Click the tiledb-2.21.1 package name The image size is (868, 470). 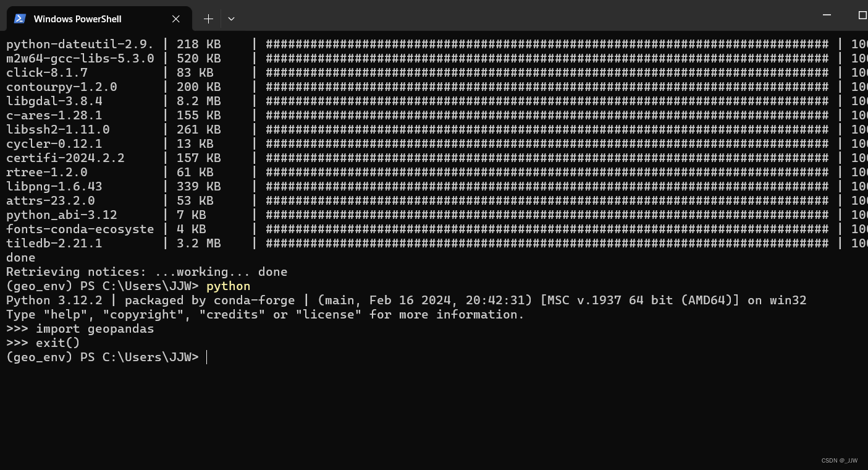(54, 243)
